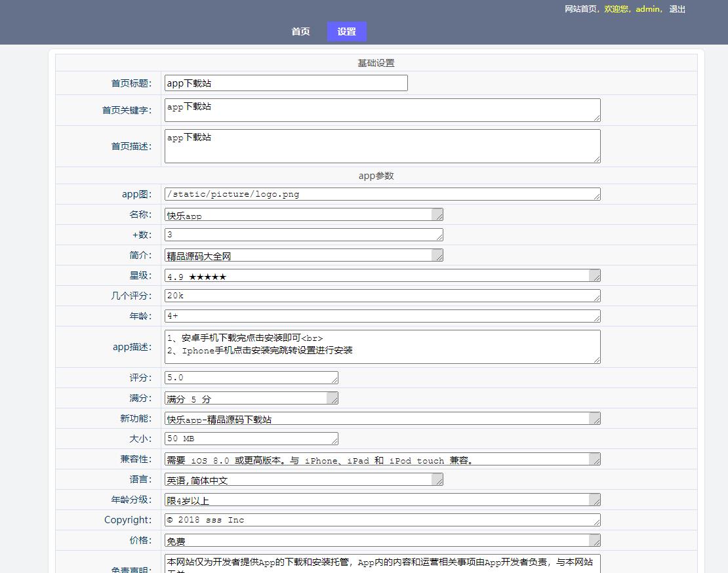Select the app图 logo path field
728x573 pixels.
pyautogui.click(x=382, y=194)
